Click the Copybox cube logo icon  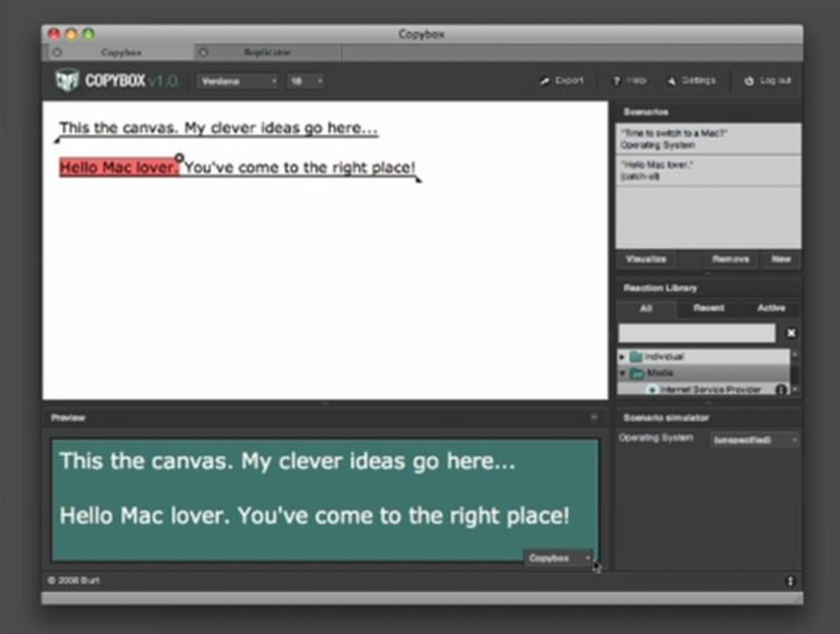point(67,80)
